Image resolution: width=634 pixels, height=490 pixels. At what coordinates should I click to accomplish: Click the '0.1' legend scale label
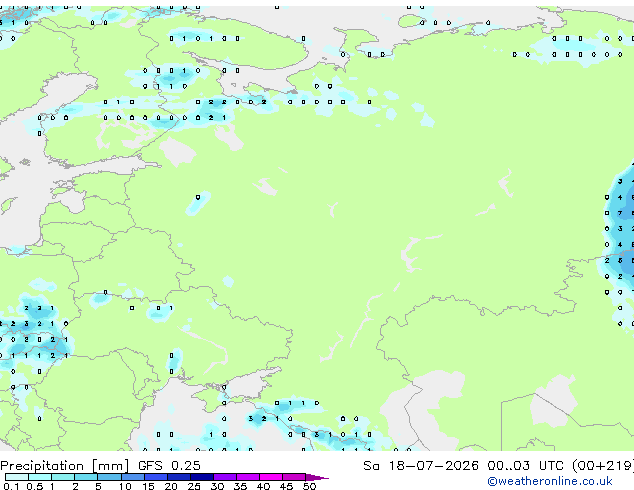pos(11,486)
